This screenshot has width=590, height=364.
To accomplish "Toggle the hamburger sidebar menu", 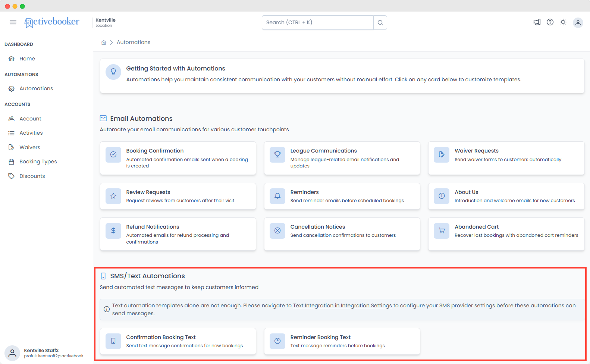I will [x=13, y=22].
